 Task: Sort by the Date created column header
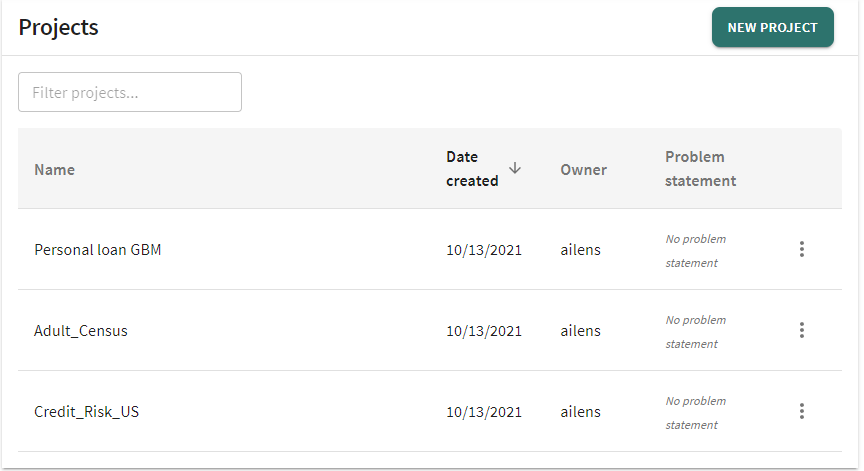point(472,169)
